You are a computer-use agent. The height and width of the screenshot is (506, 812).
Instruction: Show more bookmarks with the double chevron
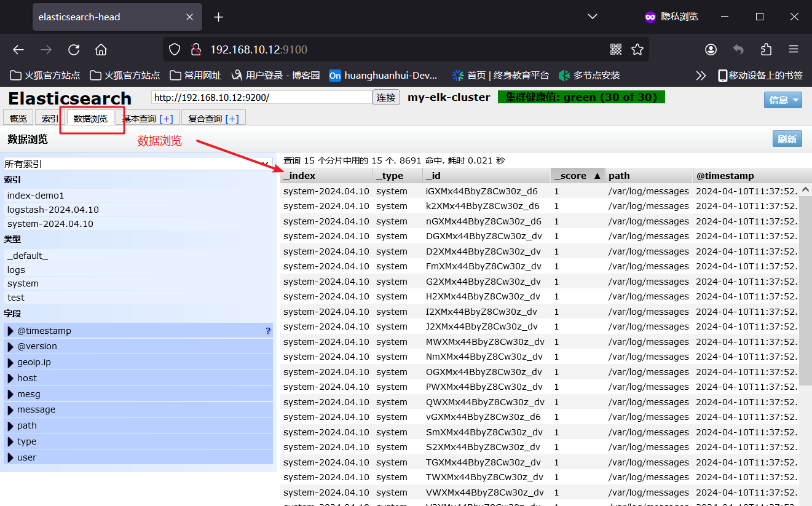tap(701, 76)
